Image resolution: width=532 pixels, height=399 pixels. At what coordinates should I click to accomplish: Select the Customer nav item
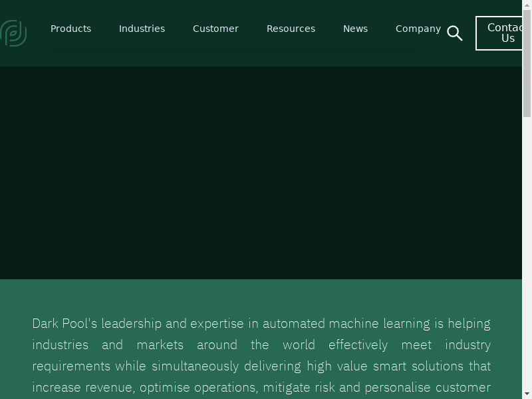(215, 29)
